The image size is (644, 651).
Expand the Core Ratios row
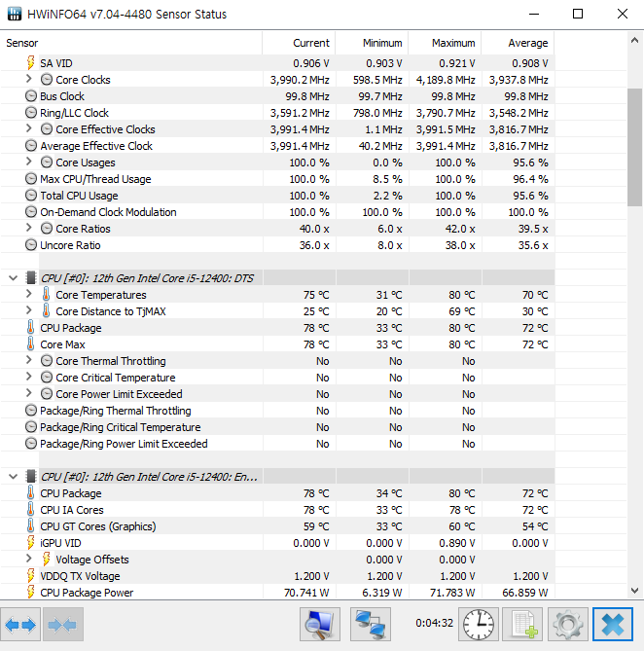(28, 228)
